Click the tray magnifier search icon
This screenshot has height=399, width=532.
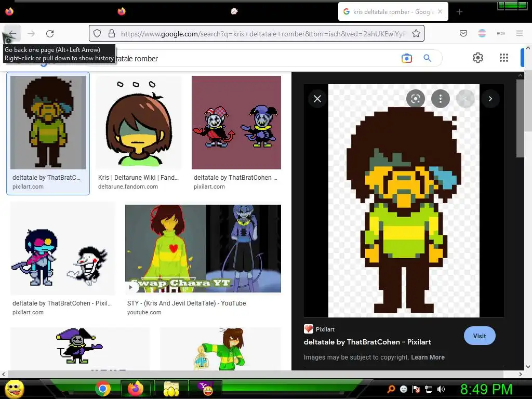(391, 389)
